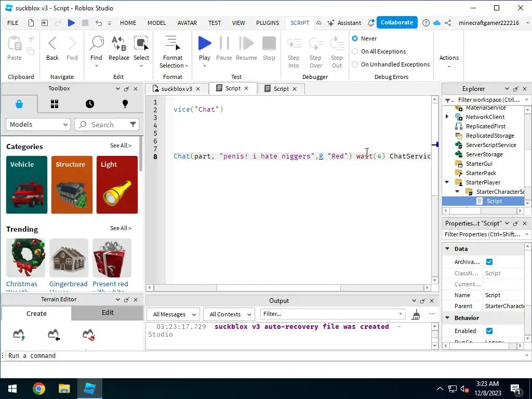This screenshot has height=399, width=532.
Task: Click the script editor horizontal scrollbar
Action: click(x=278, y=288)
